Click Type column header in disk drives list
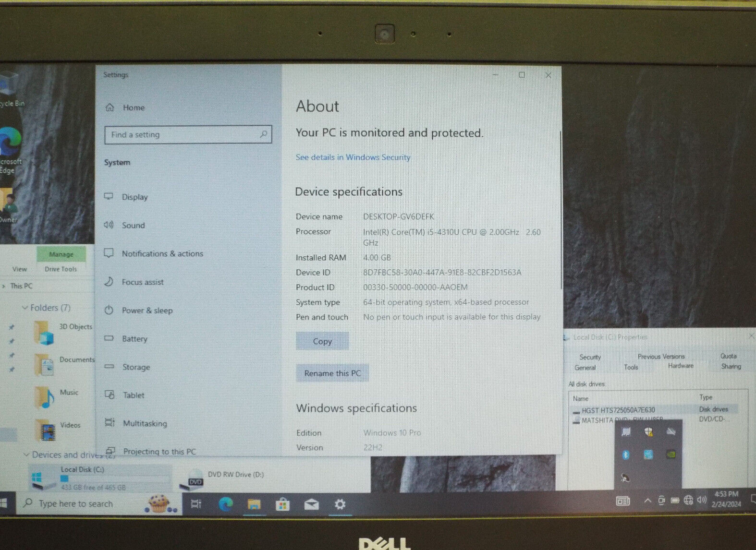The image size is (756, 550). tap(706, 397)
